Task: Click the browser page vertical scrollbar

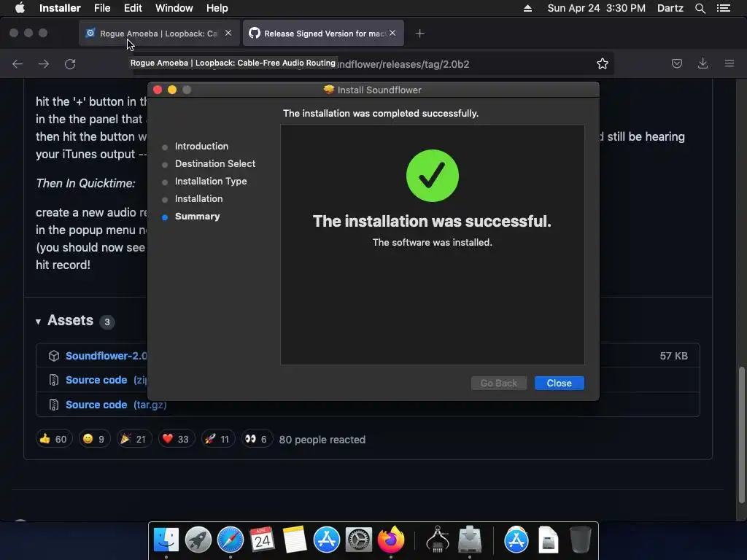Action: tap(741, 435)
